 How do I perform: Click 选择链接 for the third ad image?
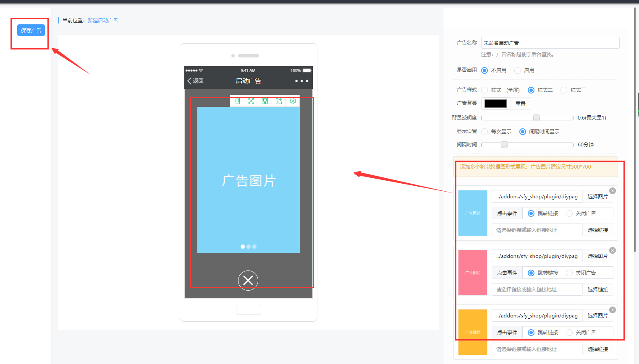[x=597, y=349]
